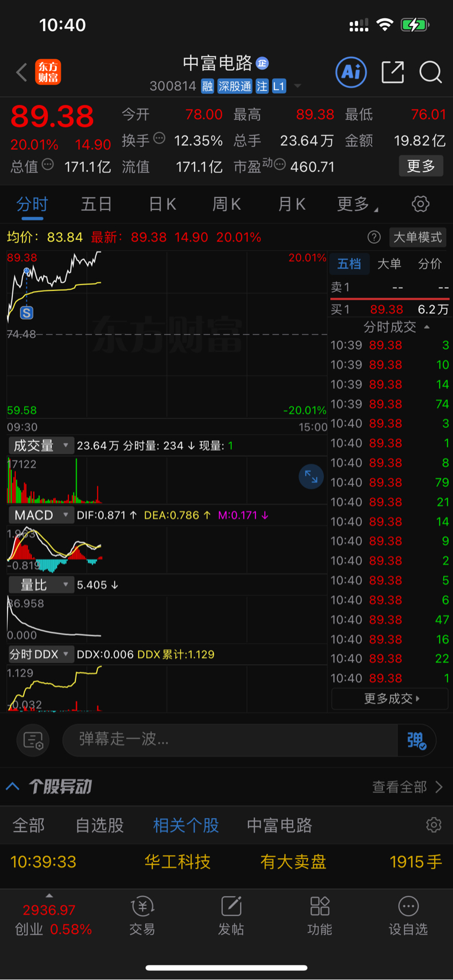
Task: Collapse the 分时成交 list arrow
Action: click(x=427, y=327)
